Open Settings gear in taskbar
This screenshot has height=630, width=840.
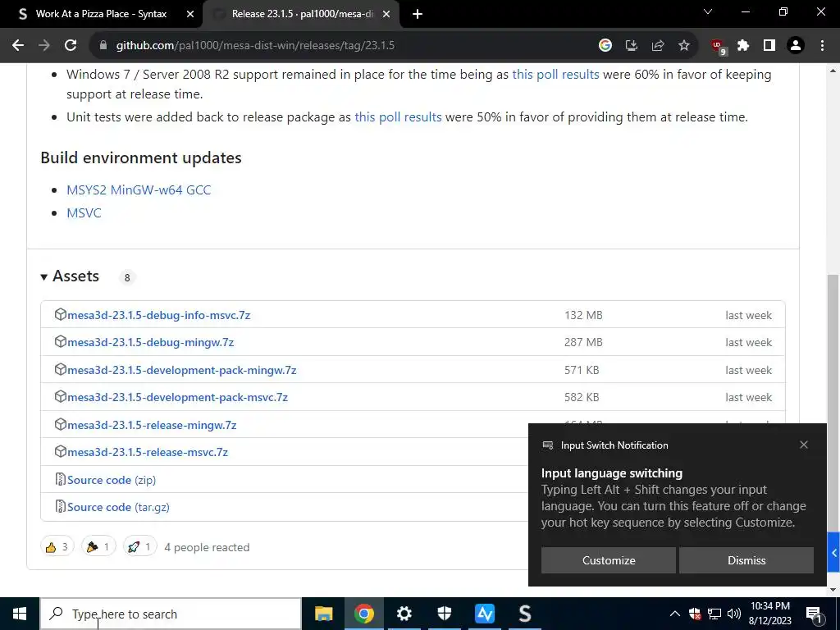point(404,614)
